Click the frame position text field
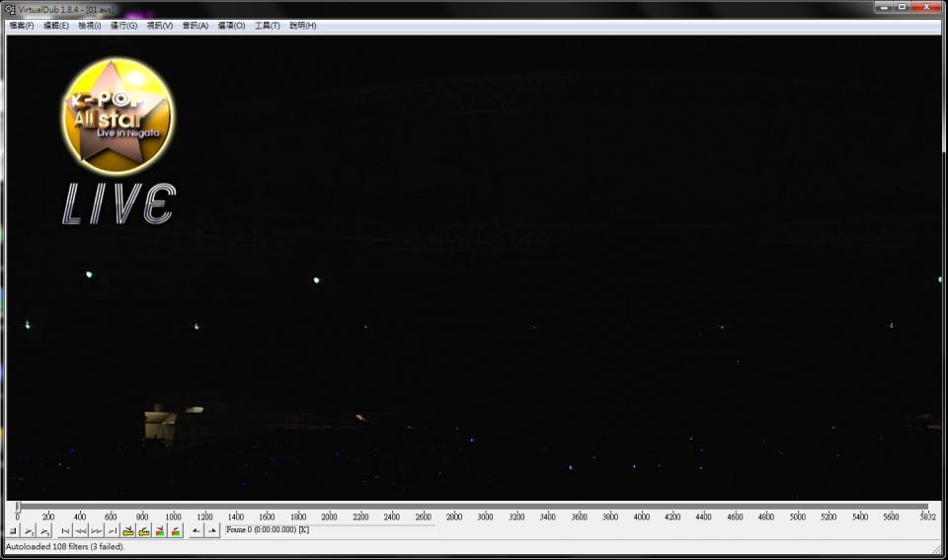948x560 pixels. [330, 529]
